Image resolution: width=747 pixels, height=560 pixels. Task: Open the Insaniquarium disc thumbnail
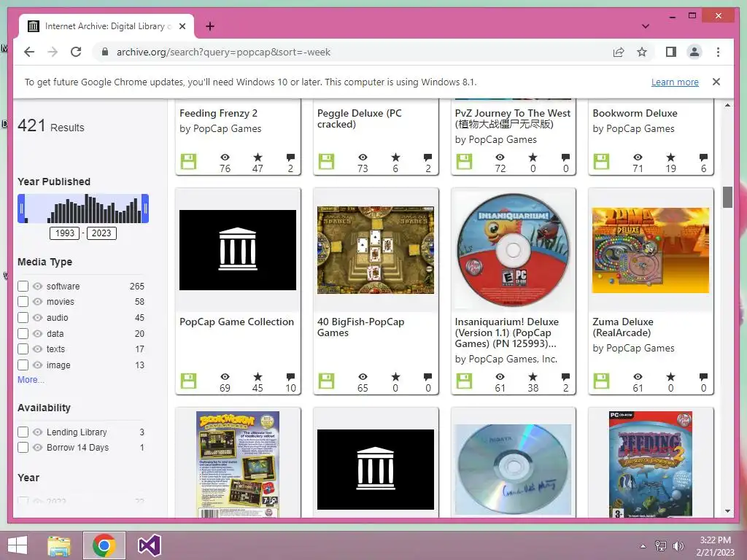(513, 250)
